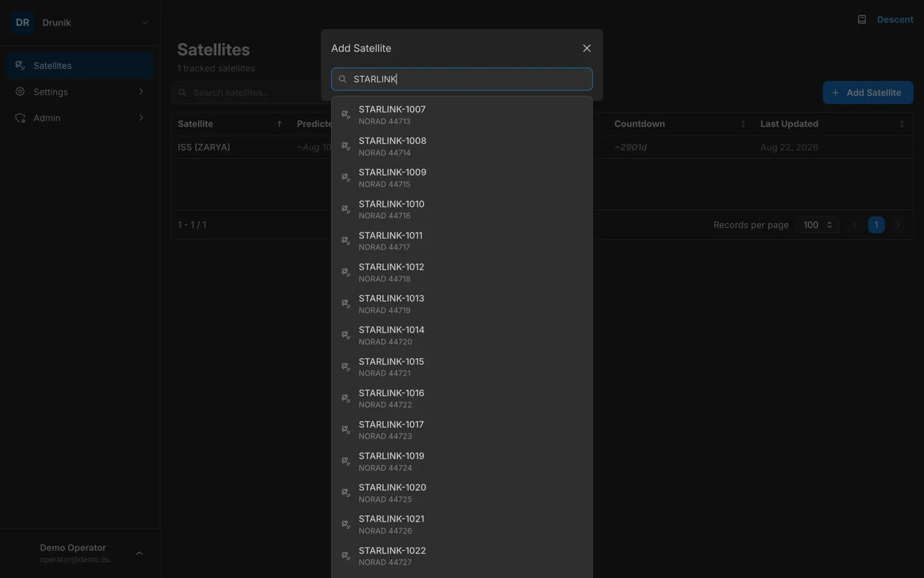Click satellite icon beside STARLINK-1008

tap(346, 146)
